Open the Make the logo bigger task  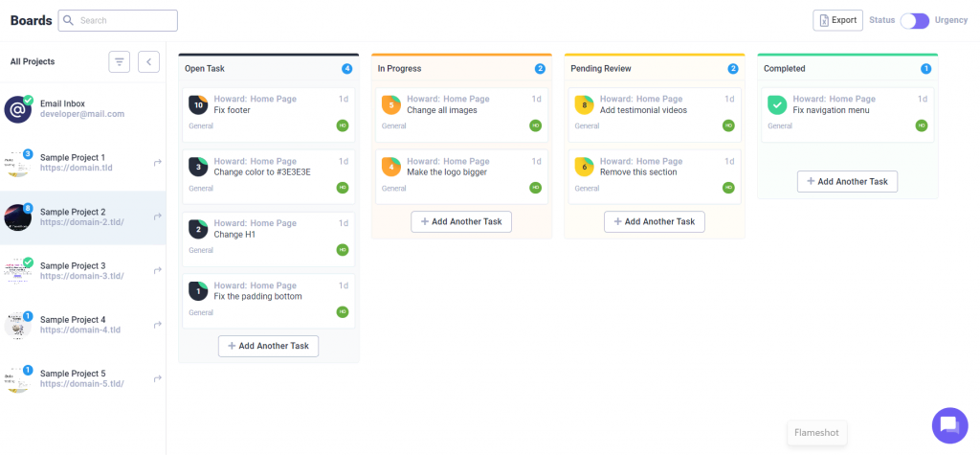(x=447, y=172)
